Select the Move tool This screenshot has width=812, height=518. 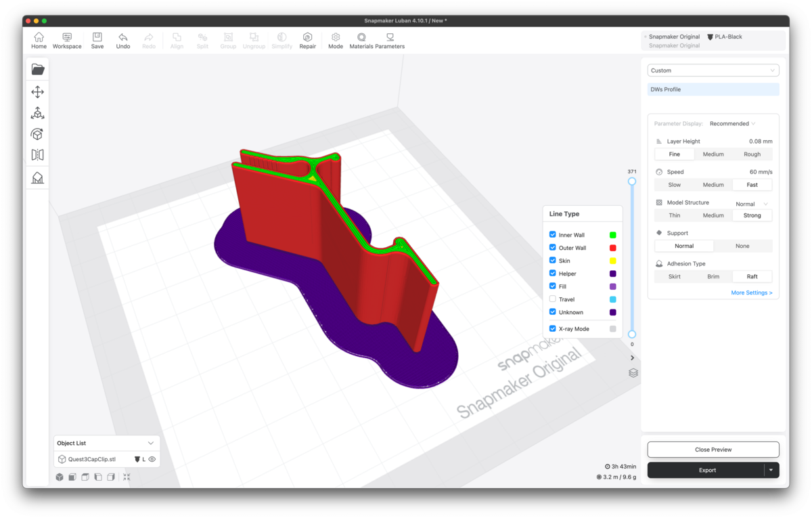38,91
